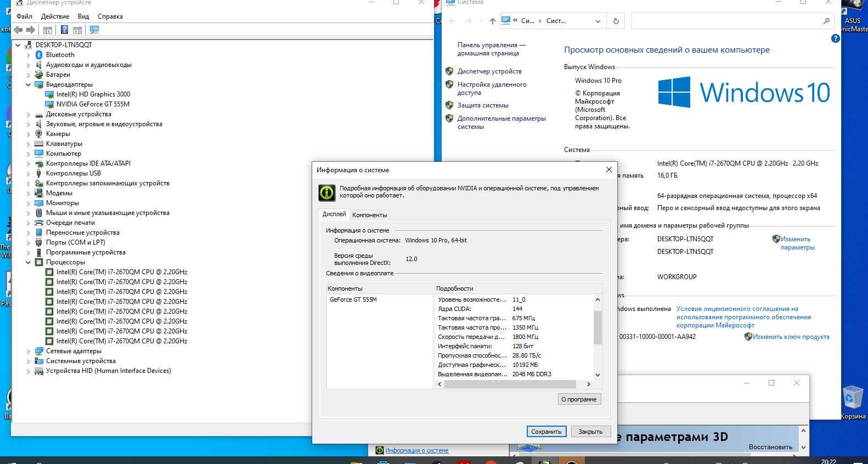This screenshot has width=868, height=464.
Task: Expand Устройства HID node
Action: point(29,371)
